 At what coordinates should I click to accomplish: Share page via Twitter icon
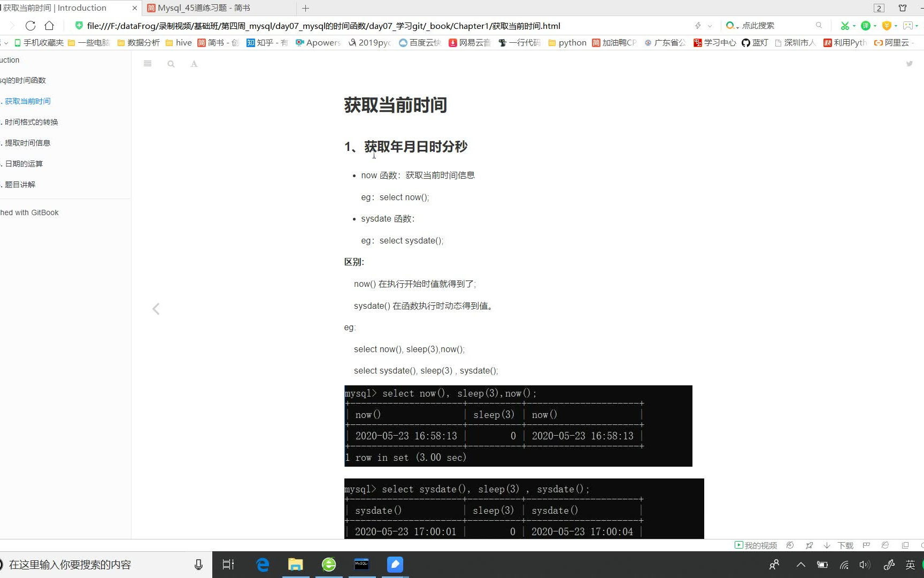tap(909, 64)
